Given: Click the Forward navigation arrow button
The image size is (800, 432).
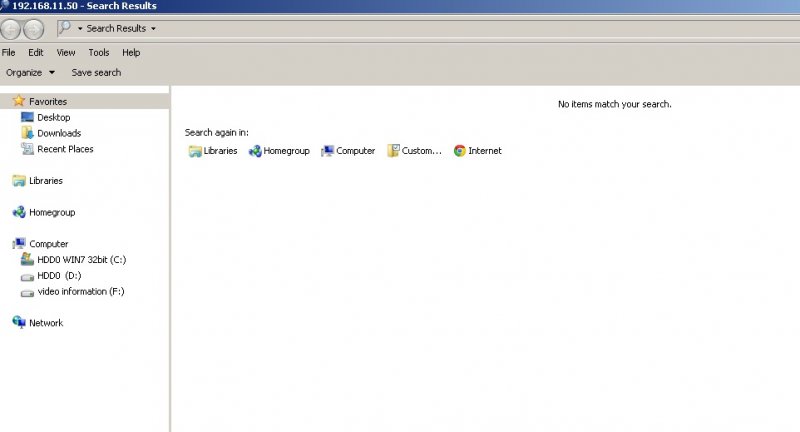Looking at the screenshot, I should tap(34, 29).
